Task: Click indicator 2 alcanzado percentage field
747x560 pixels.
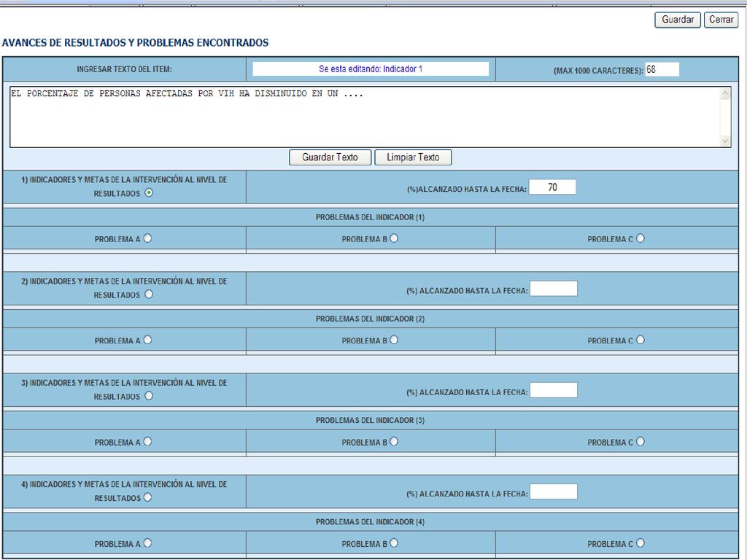Action: [554, 289]
